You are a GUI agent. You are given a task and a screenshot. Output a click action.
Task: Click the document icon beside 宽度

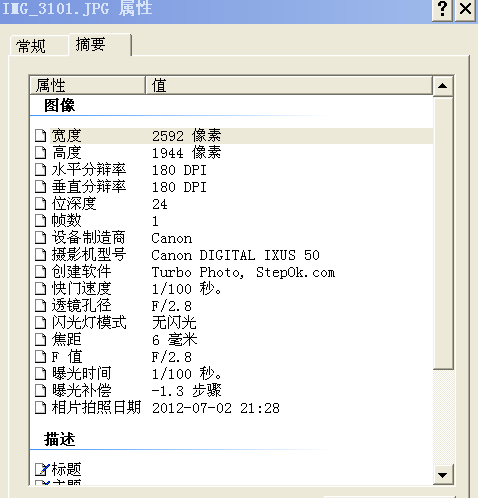(41, 136)
